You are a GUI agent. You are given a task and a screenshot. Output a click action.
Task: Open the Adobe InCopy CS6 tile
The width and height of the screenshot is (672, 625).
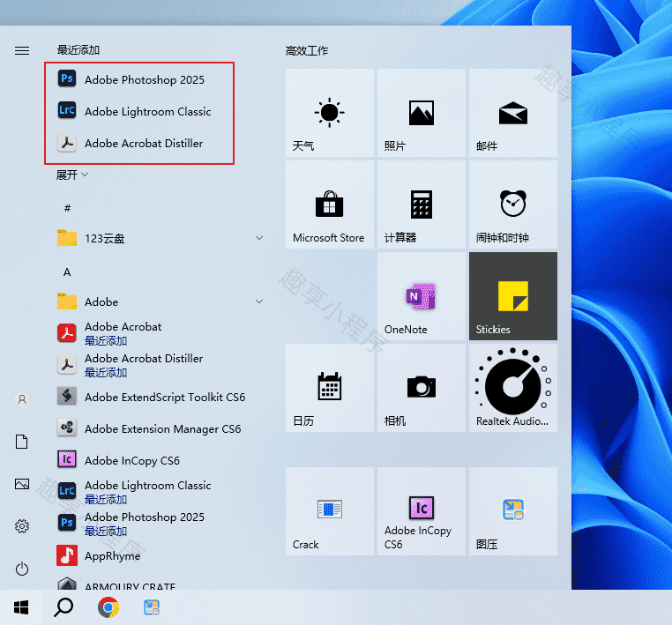coord(422,511)
